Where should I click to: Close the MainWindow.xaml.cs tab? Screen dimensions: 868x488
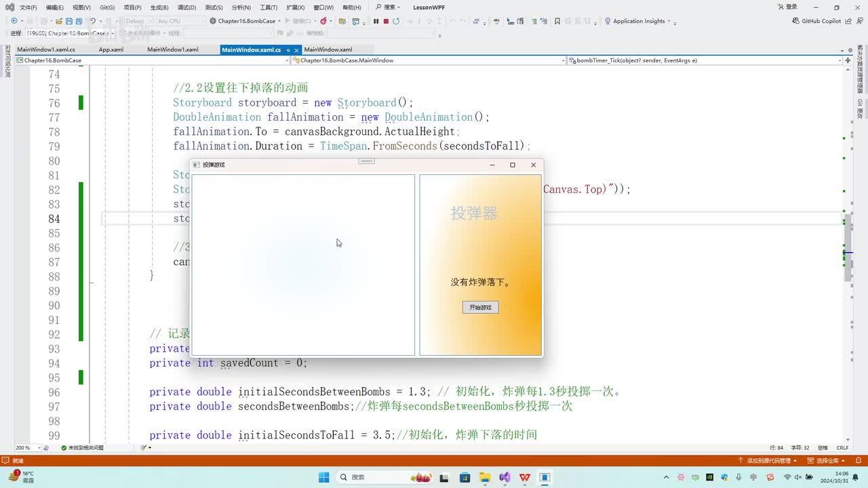point(297,50)
